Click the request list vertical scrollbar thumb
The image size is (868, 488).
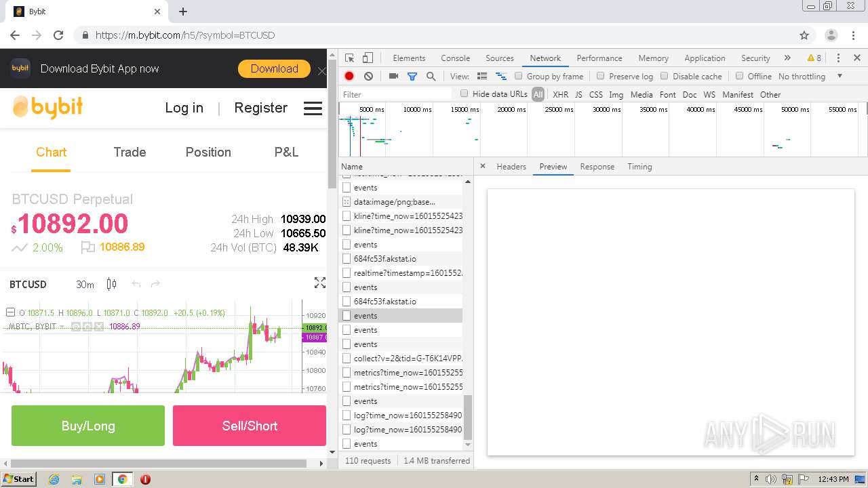coord(467,417)
